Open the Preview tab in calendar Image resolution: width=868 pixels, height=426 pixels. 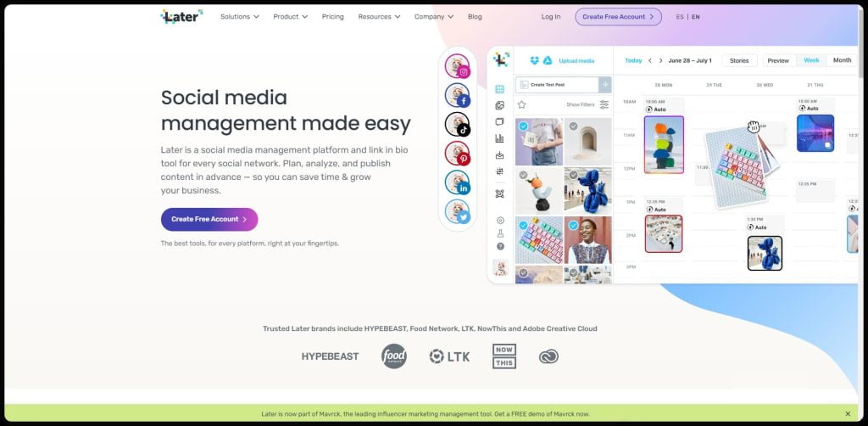tap(778, 60)
